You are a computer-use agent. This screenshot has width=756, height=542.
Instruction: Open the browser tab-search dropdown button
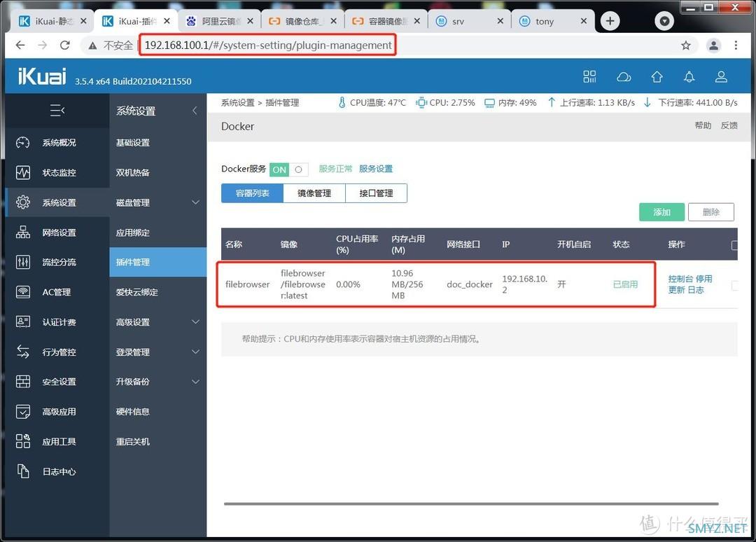click(x=664, y=21)
